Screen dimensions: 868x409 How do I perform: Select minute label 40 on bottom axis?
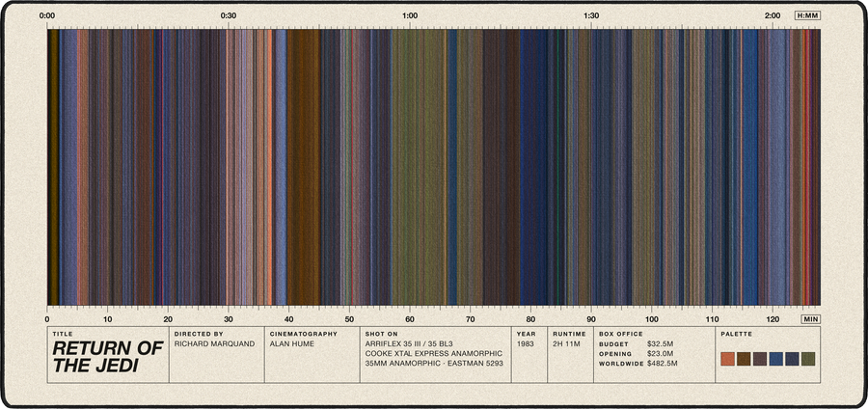point(289,319)
